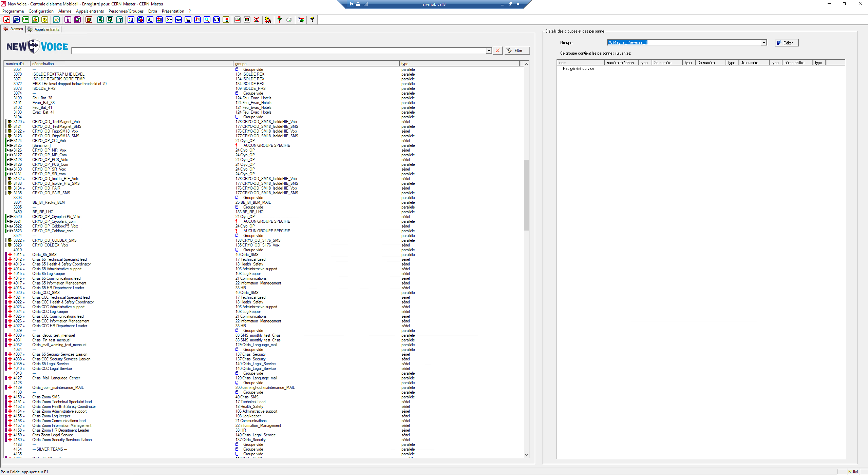Expand the alarm filter dropdown arrow
The width and height of the screenshot is (868, 475).
pyautogui.click(x=489, y=51)
